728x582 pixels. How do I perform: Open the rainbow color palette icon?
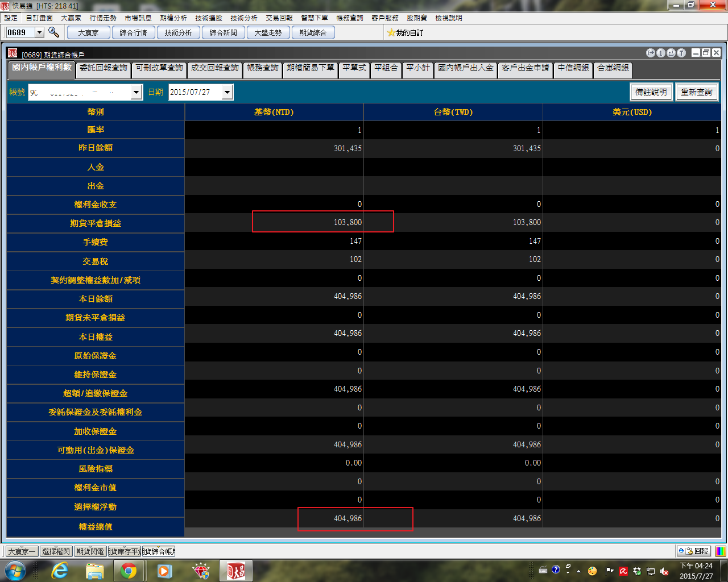pos(720,551)
